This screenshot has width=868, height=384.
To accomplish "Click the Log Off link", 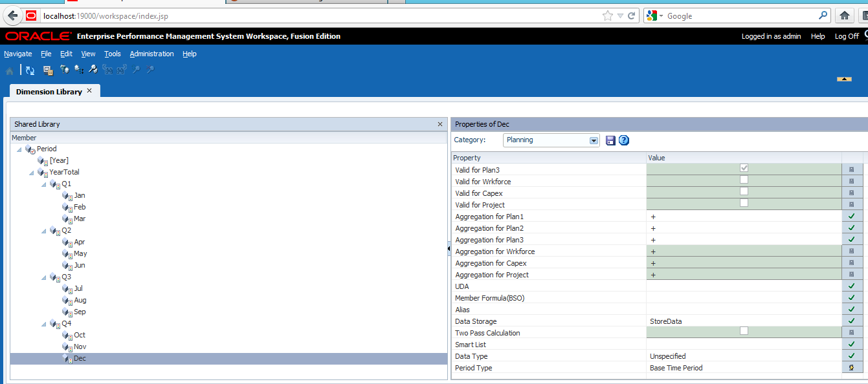I will click(847, 36).
